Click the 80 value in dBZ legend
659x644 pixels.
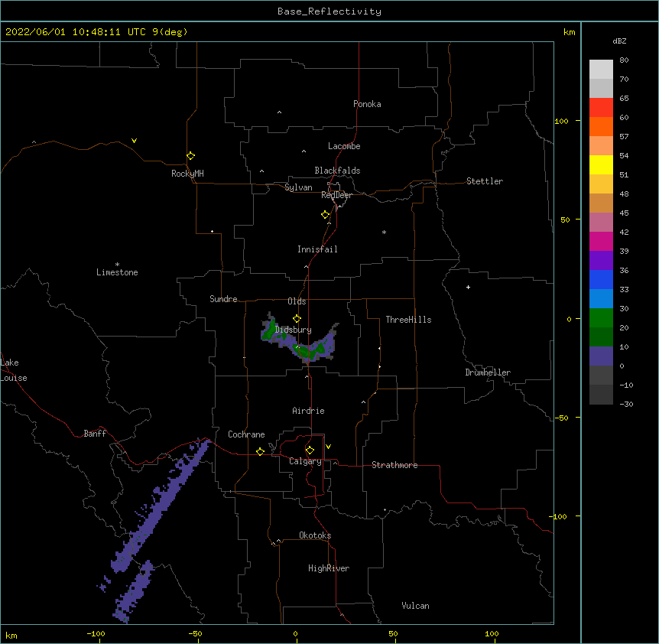624,60
